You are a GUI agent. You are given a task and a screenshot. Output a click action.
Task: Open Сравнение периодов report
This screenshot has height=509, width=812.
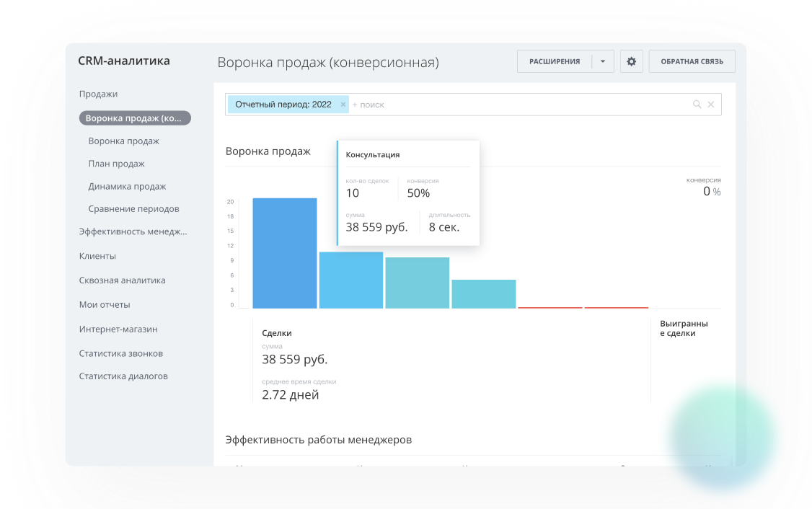click(133, 209)
